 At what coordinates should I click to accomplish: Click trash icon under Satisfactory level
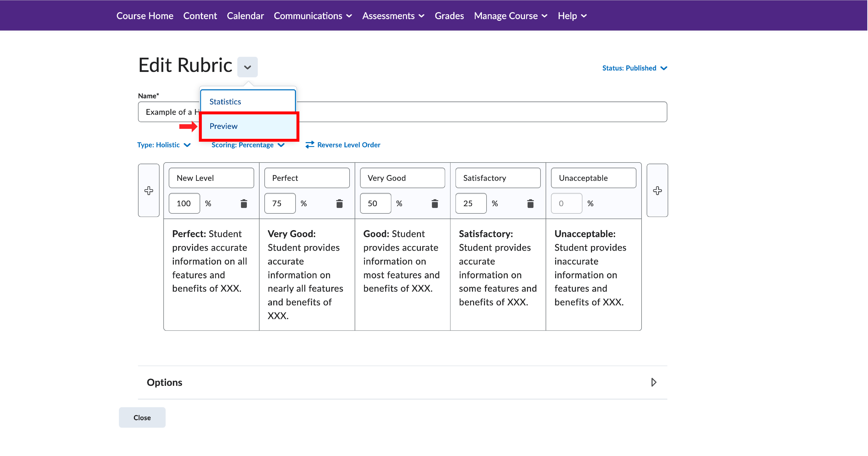point(530,203)
